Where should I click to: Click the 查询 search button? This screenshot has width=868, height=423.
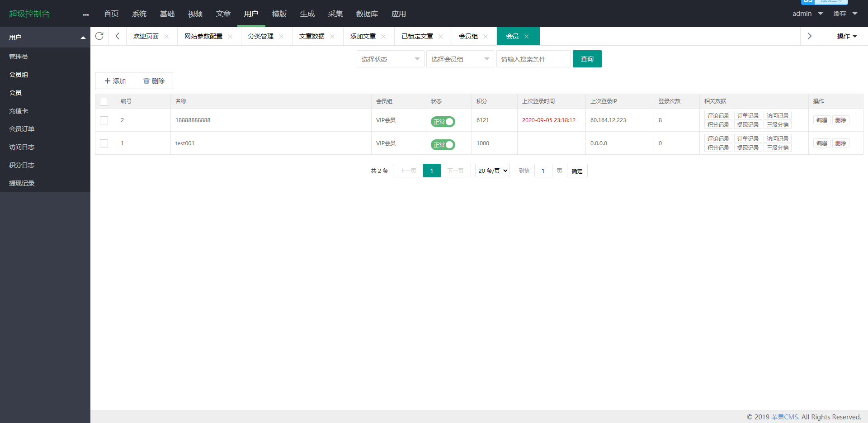pyautogui.click(x=587, y=59)
